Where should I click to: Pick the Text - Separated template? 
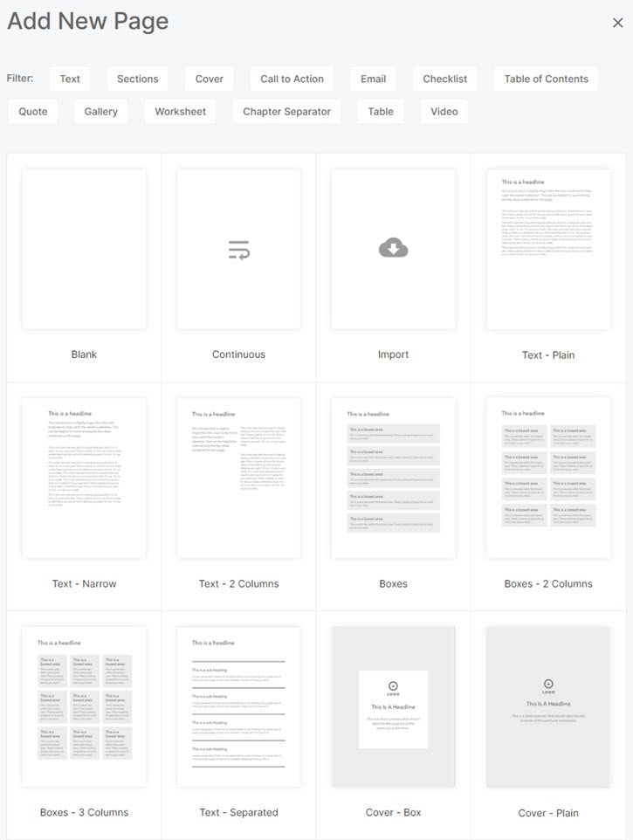(x=238, y=706)
